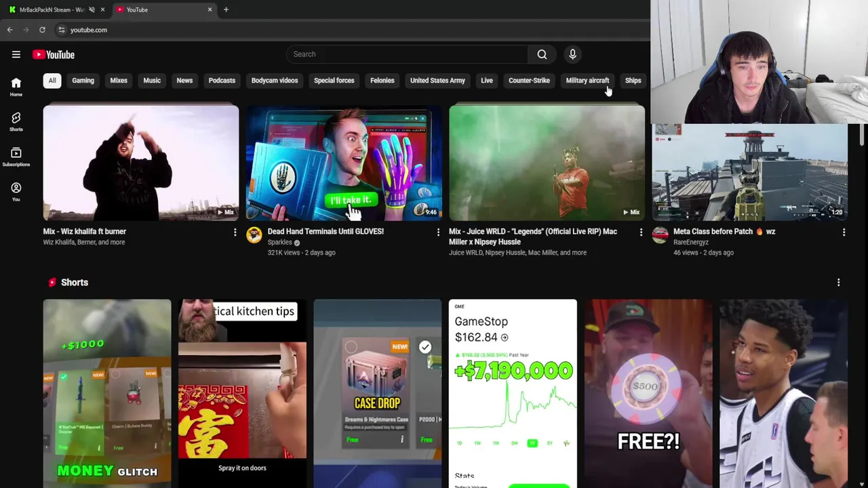
Task: Open the FREE?! poker chip short
Action: (648, 393)
